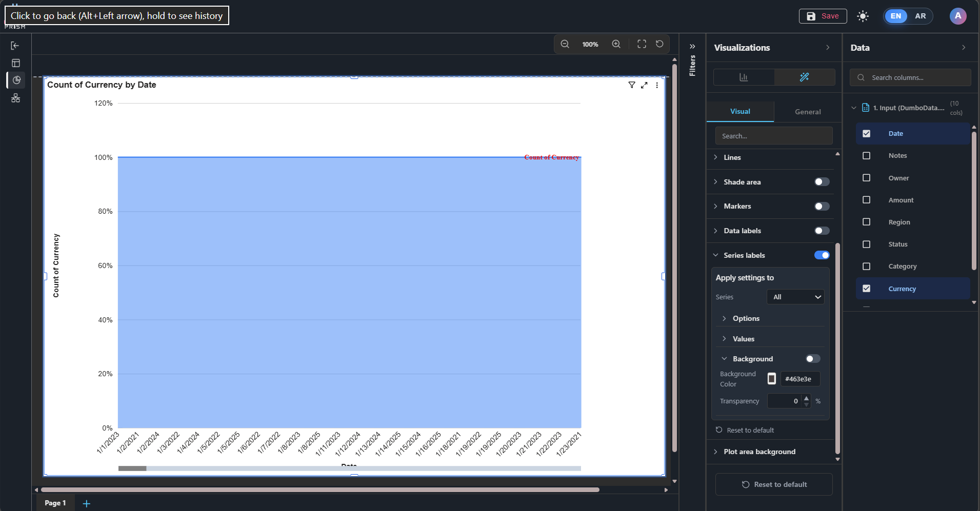Expand the Lines section

732,157
